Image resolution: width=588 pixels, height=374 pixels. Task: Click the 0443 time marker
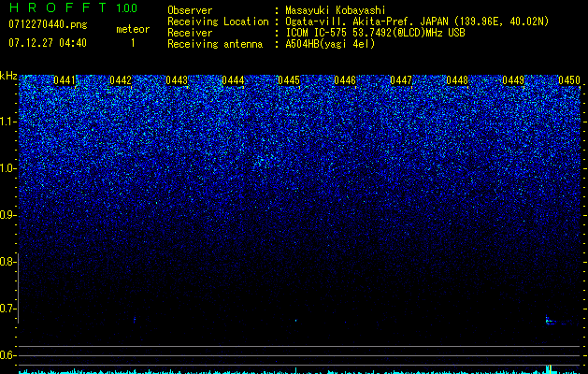pos(177,80)
